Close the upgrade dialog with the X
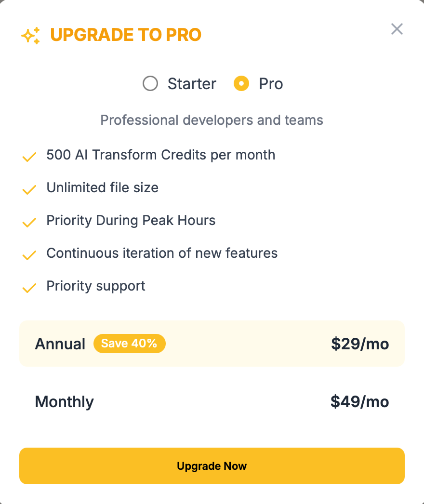 pyautogui.click(x=397, y=29)
